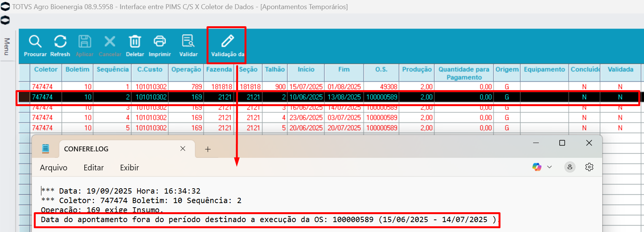Click the Cancelar X icon
Image resolution: width=644 pixels, height=232 pixels.
pos(110,41)
